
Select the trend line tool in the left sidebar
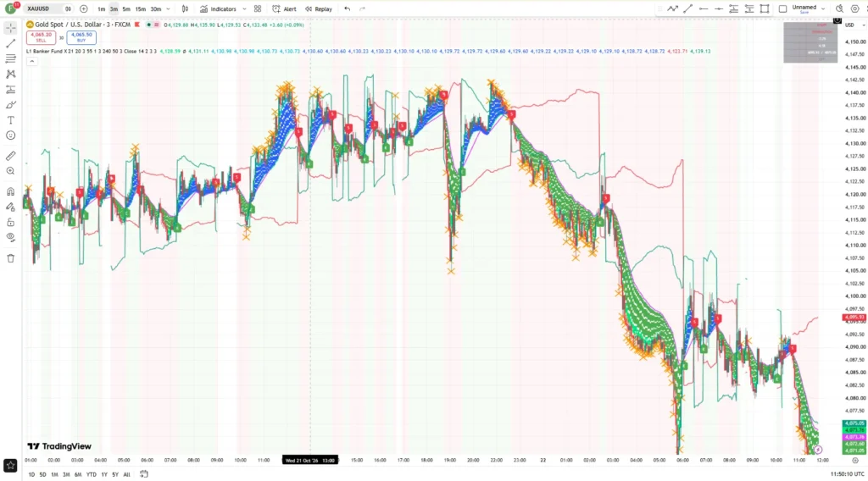click(10, 43)
